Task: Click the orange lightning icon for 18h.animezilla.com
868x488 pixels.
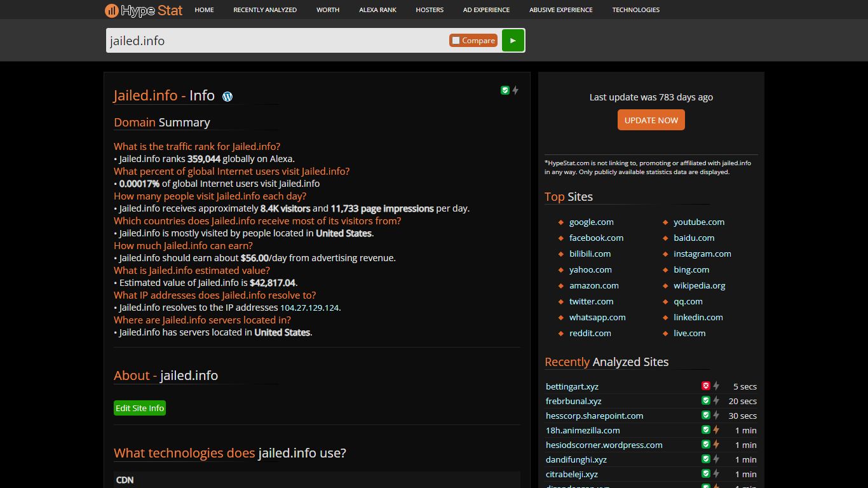Action: (716, 430)
